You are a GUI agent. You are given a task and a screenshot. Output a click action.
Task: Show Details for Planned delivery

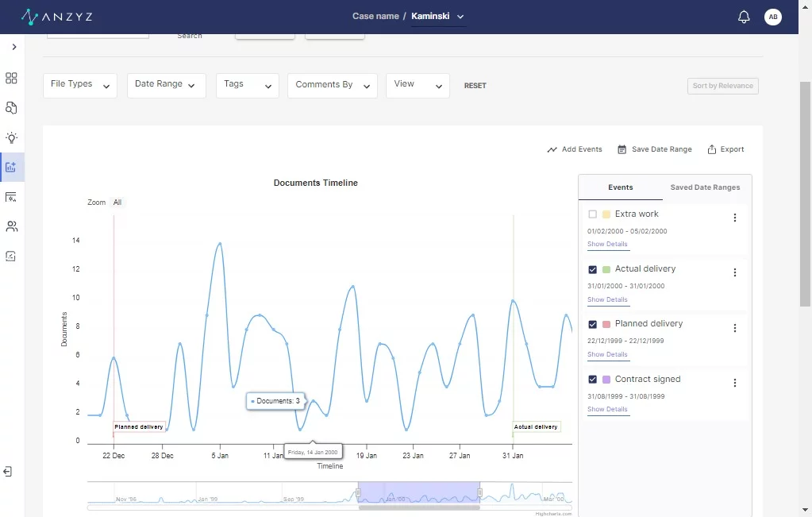click(607, 354)
